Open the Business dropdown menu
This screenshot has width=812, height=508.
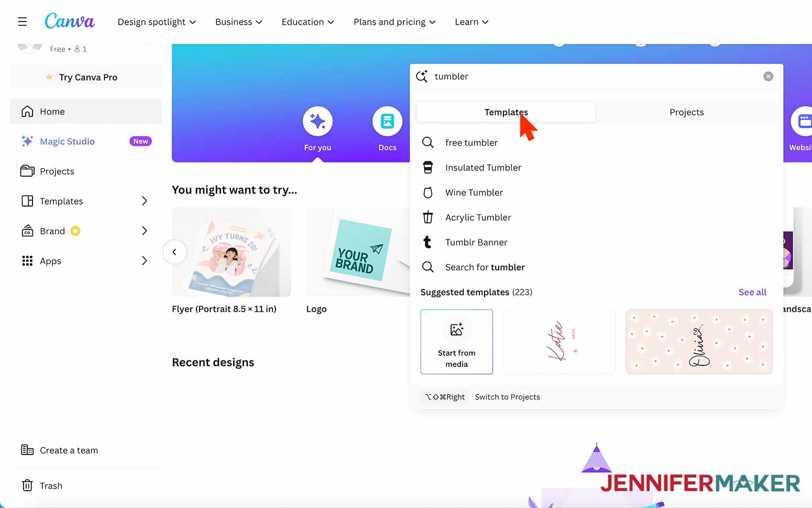pos(239,22)
